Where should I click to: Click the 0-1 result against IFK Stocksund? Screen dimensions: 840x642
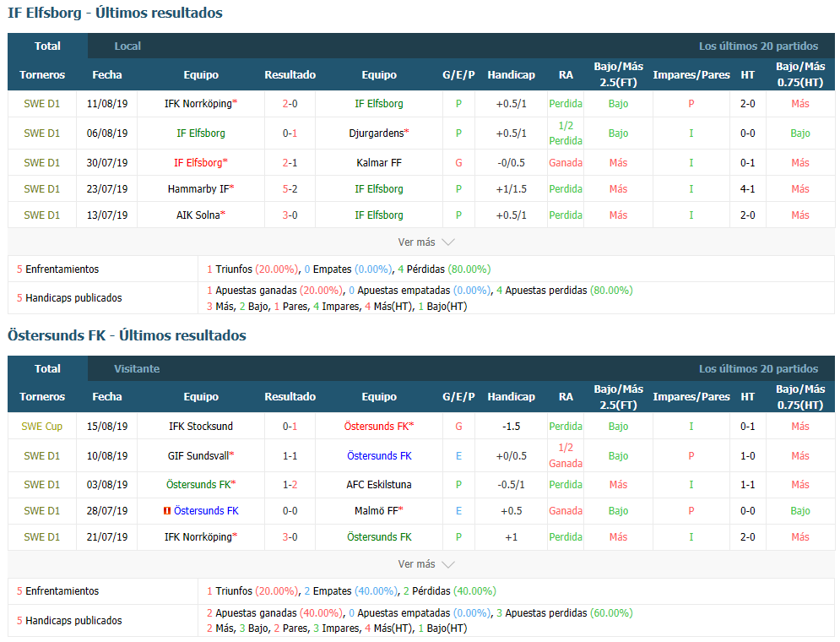point(290,427)
